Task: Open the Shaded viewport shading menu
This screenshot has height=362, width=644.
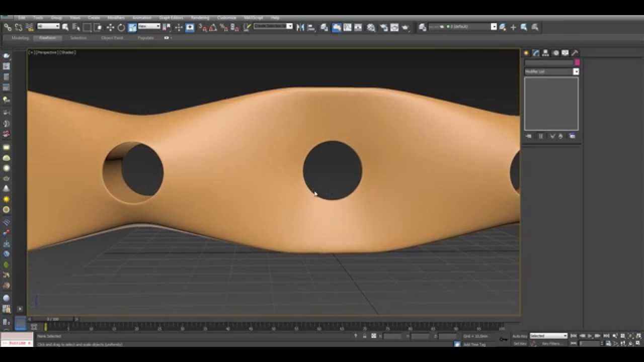Action: (68, 52)
